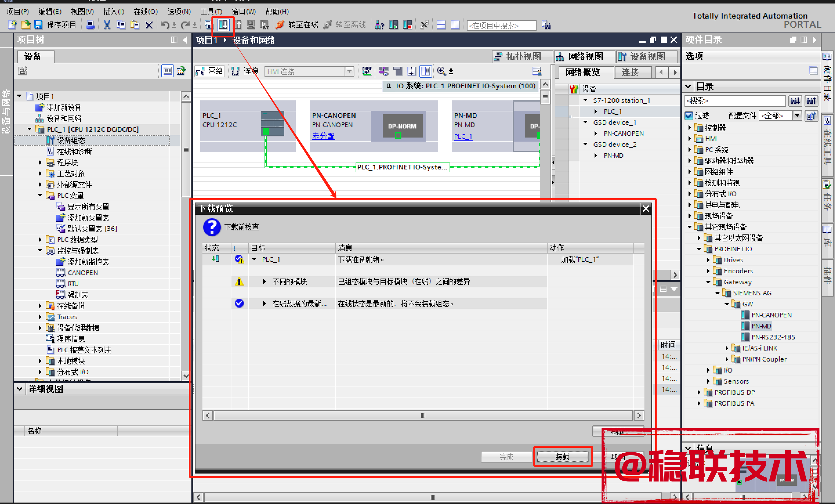Click the Cut scissors icon
Viewport: 835px width, 504px height.
point(107,25)
